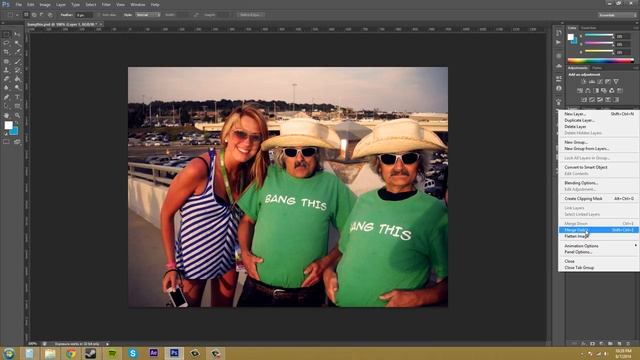Open the Adjustments panel flyout menu

pos(636,68)
